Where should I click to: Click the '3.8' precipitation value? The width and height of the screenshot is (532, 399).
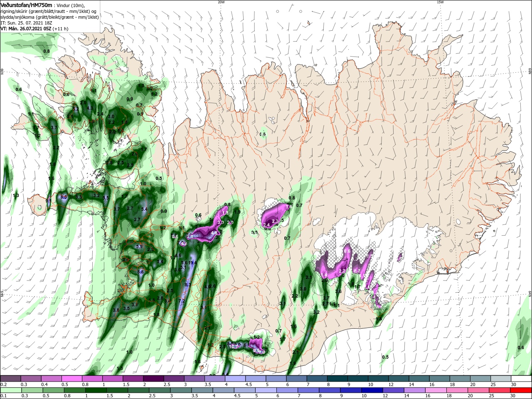click(116, 310)
